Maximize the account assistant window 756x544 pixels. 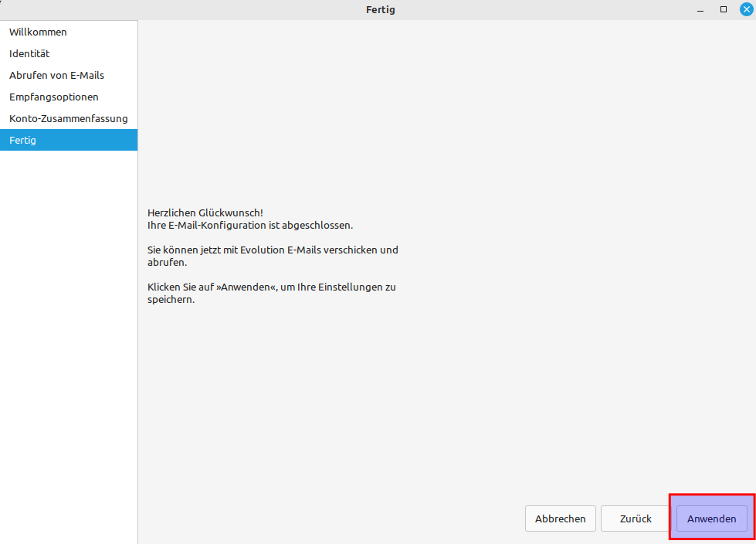point(724,9)
